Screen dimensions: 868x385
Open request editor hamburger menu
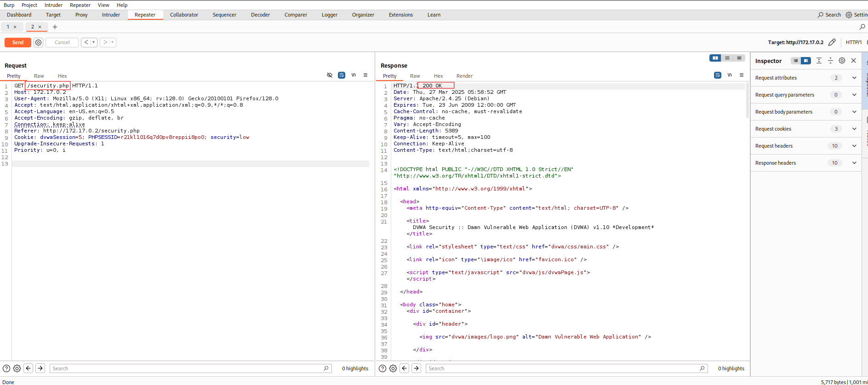365,75
